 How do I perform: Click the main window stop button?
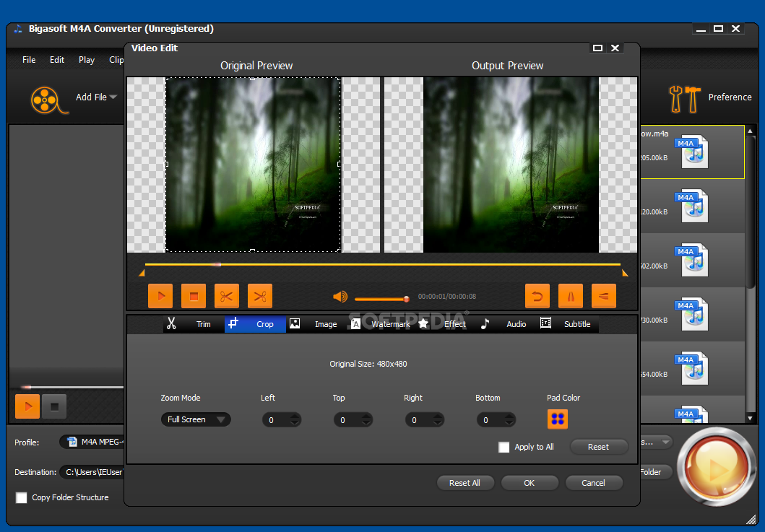point(54,406)
